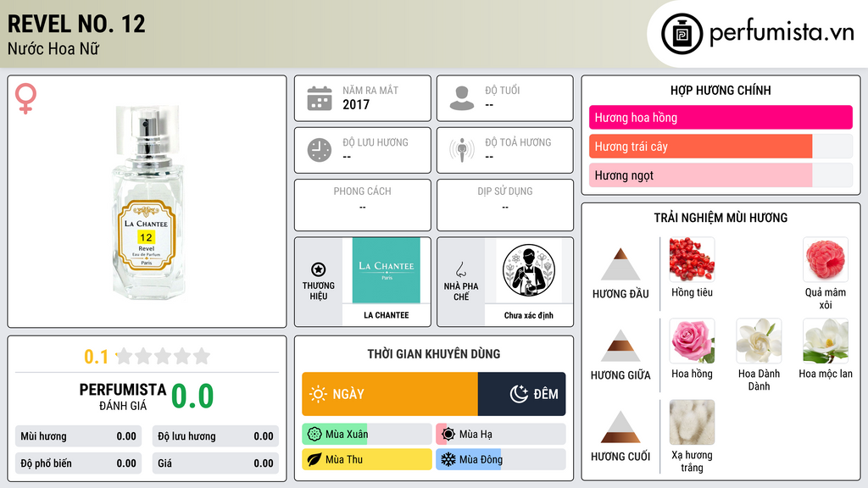Click the Mùa Đông season bar
Screen dimensions: 868x488
point(501,459)
